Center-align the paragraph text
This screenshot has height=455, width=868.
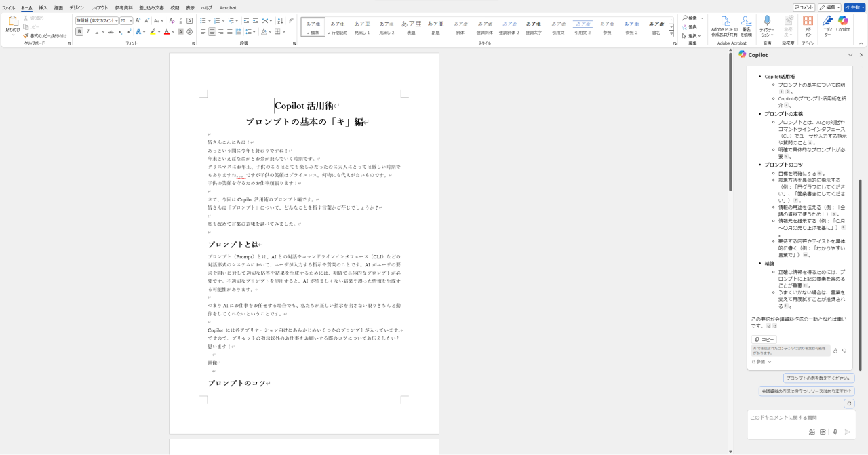pos(212,32)
